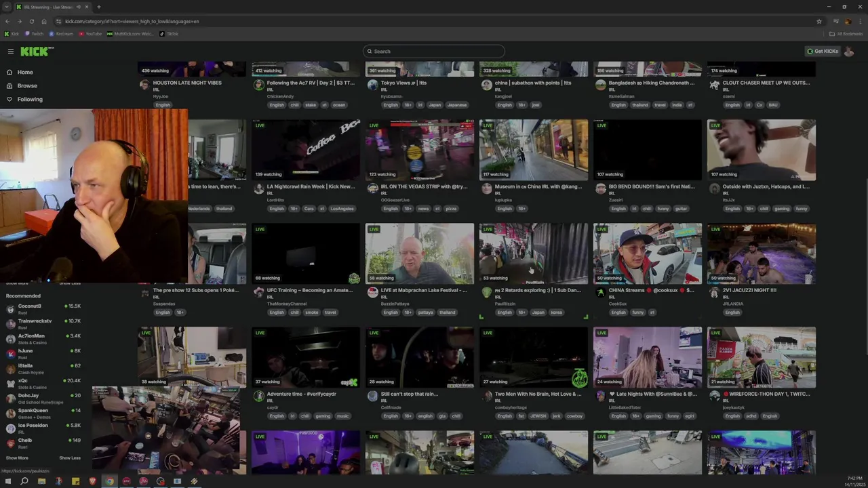
Task: Click the Get KICKs button
Action: click(822, 52)
